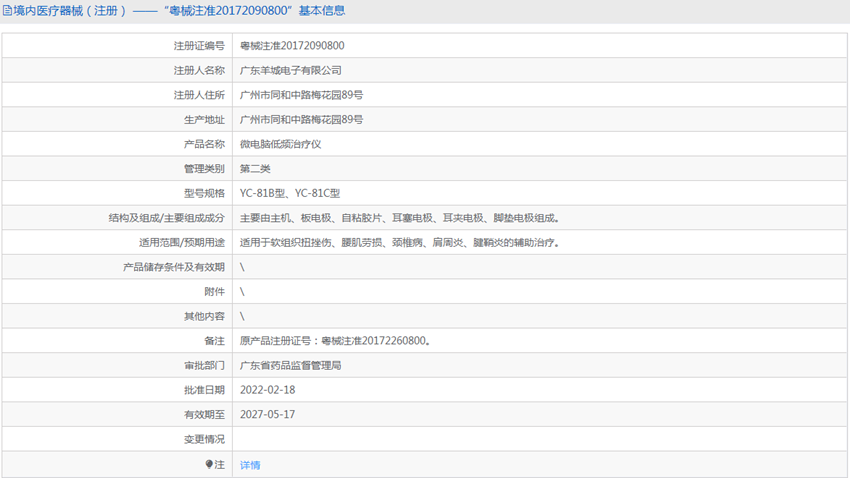Click the 变更情况 label

(x=204, y=439)
